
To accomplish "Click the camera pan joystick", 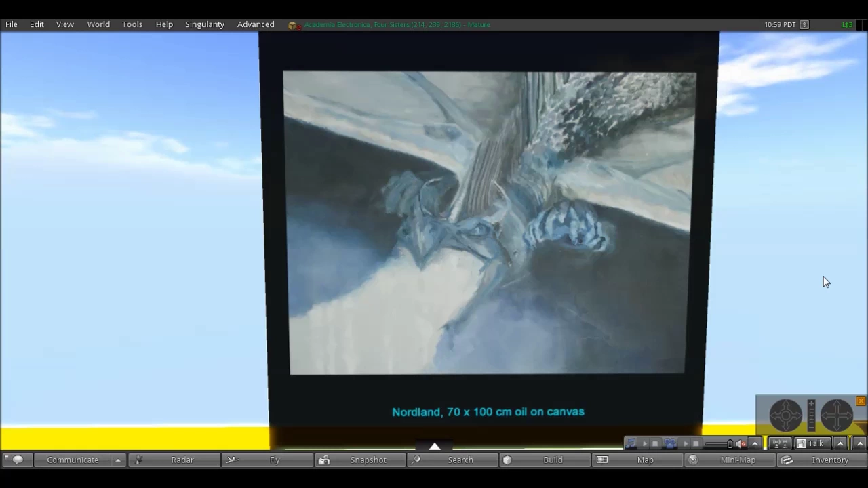I will pyautogui.click(x=837, y=415).
